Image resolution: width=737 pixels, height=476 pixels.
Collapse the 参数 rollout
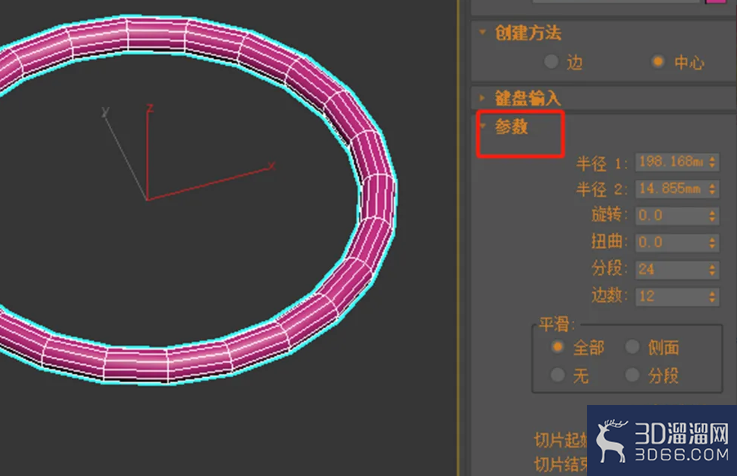(x=482, y=126)
